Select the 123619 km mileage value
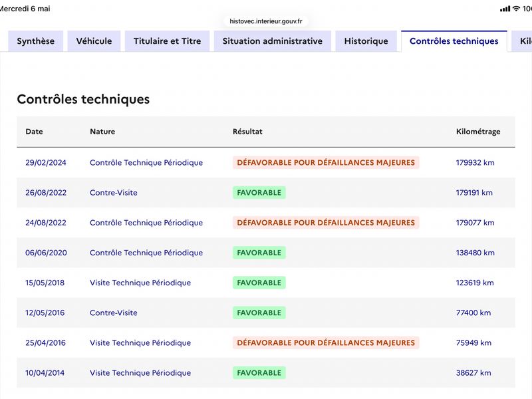Screen dimensions: 532x399 coord(475,283)
